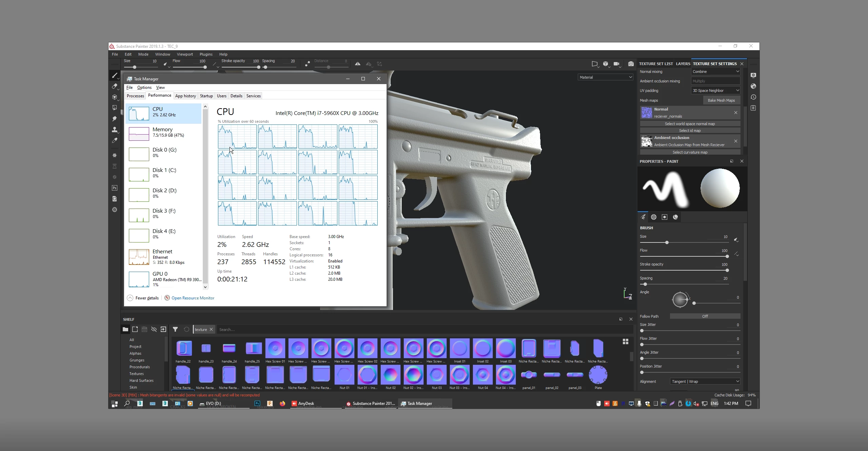Open the Processes tab in Task Manager
This screenshot has width=868, height=451.
[135, 96]
